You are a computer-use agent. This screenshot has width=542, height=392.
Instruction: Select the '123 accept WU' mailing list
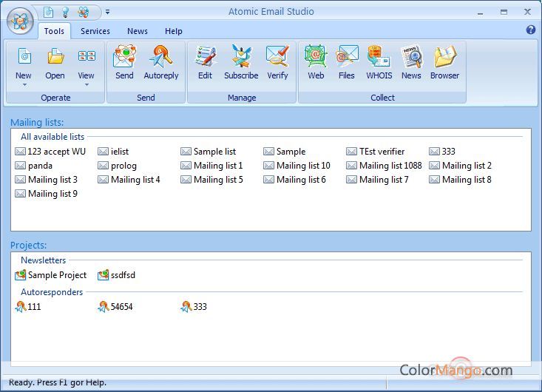(x=50, y=152)
